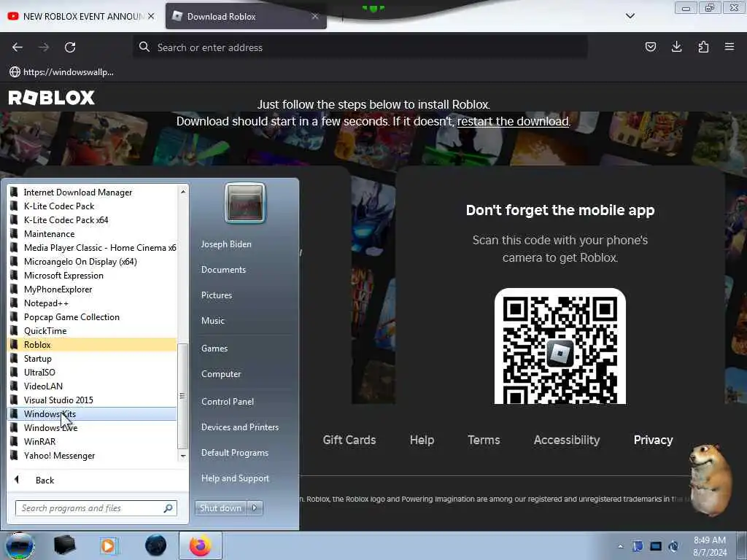Click the restart the download link
Image resolution: width=747 pixels, height=560 pixels.
tap(513, 122)
